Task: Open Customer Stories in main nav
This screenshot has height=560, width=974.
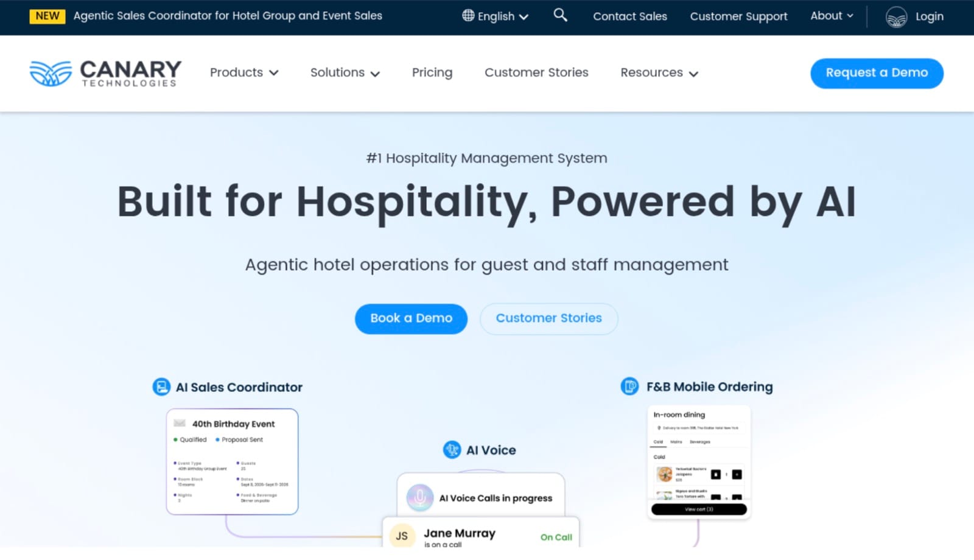Action: tap(536, 72)
